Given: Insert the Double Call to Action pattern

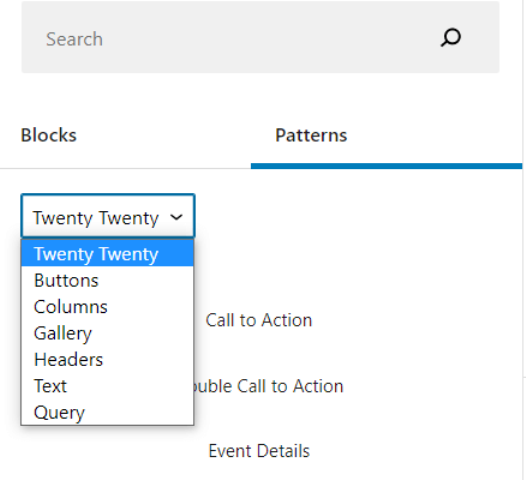Looking at the screenshot, I should coord(268,386).
